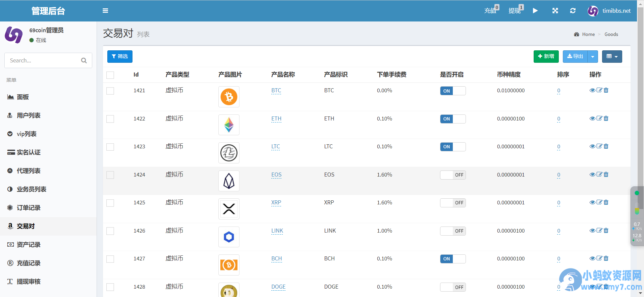Edit the XRP row with pencil icon
644x297 pixels.
click(599, 202)
